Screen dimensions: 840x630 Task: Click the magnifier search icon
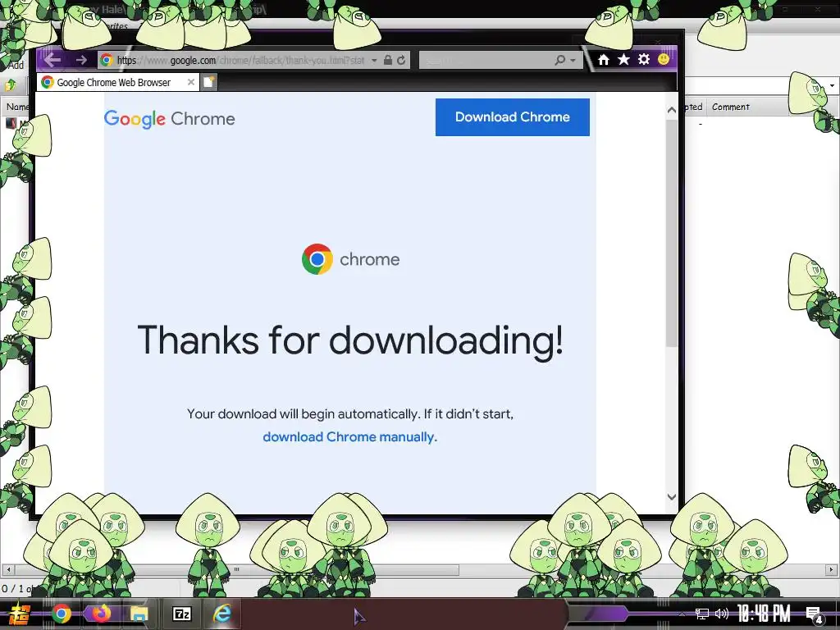(x=559, y=60)
